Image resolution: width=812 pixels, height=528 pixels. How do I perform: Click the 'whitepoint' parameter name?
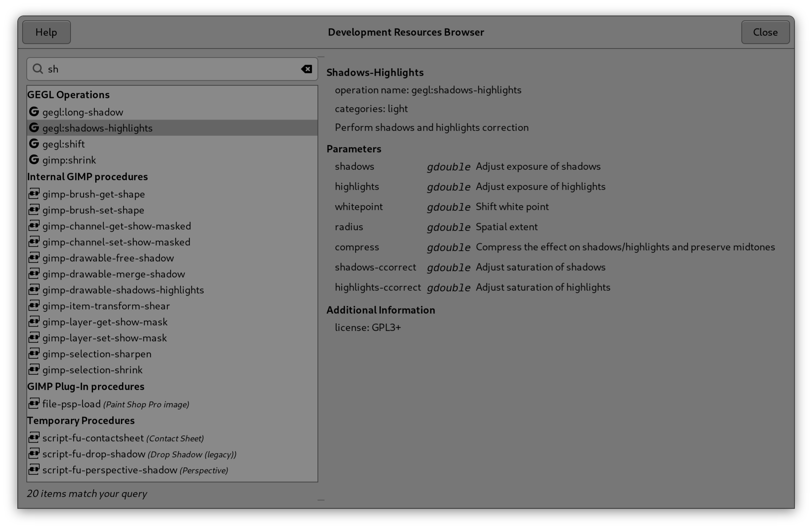[358, 207]
